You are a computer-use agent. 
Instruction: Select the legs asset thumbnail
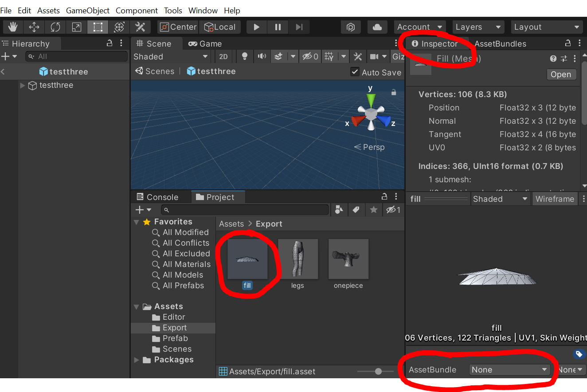297,259
